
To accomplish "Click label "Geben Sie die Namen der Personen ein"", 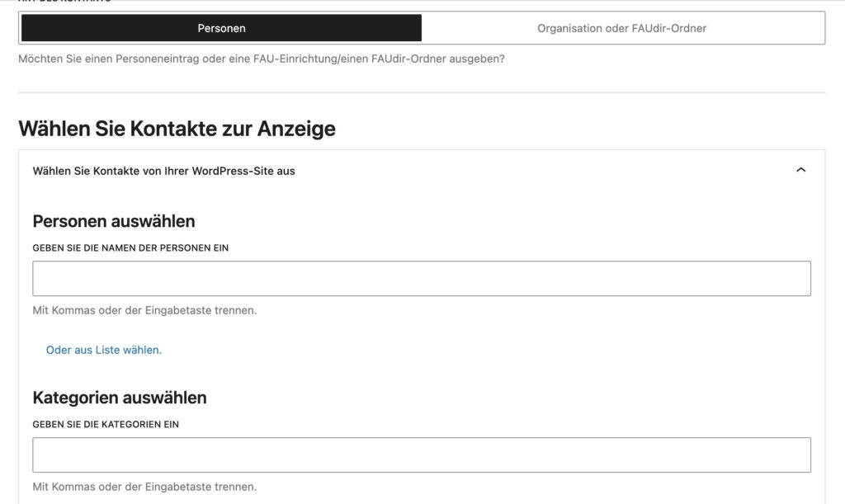I will point(130,247).
